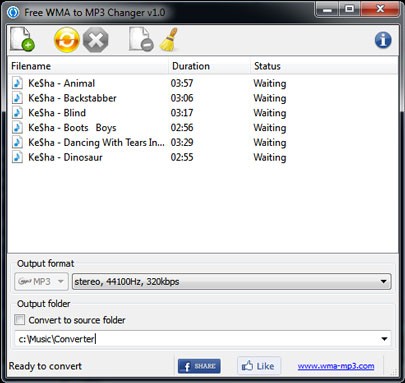
Task: Click the Waiting status of Dinosaur
Action: pyautogui.click(x=270, y=157)
